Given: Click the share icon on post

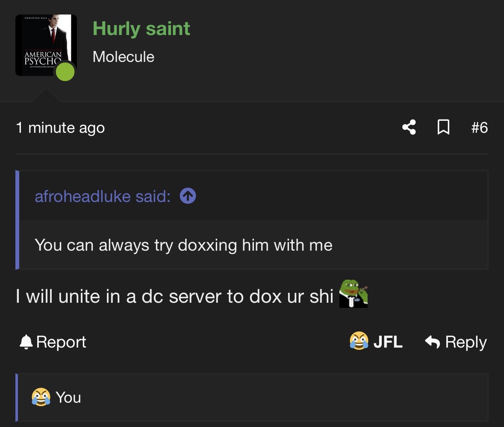Looking at the screenshot, I should [409, 127].
